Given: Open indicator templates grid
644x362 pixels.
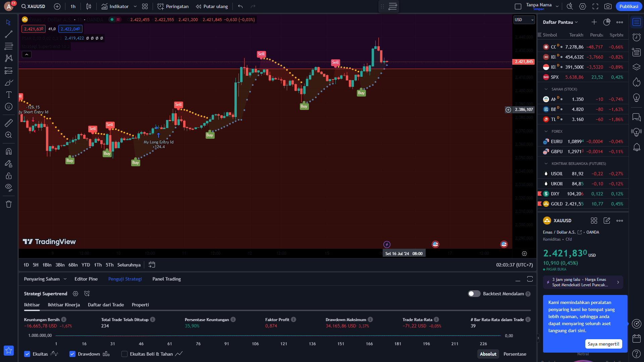Looking at the screenshot, I should [145, 6].
